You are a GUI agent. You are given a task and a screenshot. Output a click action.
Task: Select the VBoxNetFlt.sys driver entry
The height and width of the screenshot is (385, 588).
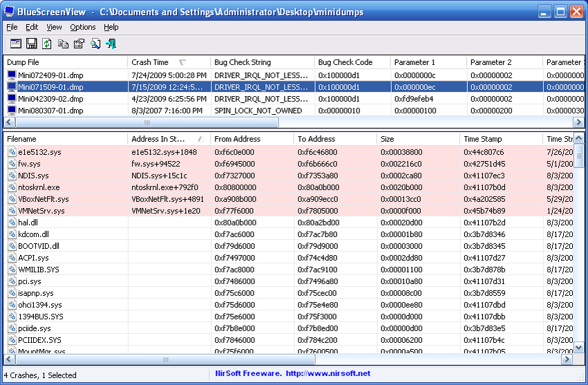[x=43, y=199]
